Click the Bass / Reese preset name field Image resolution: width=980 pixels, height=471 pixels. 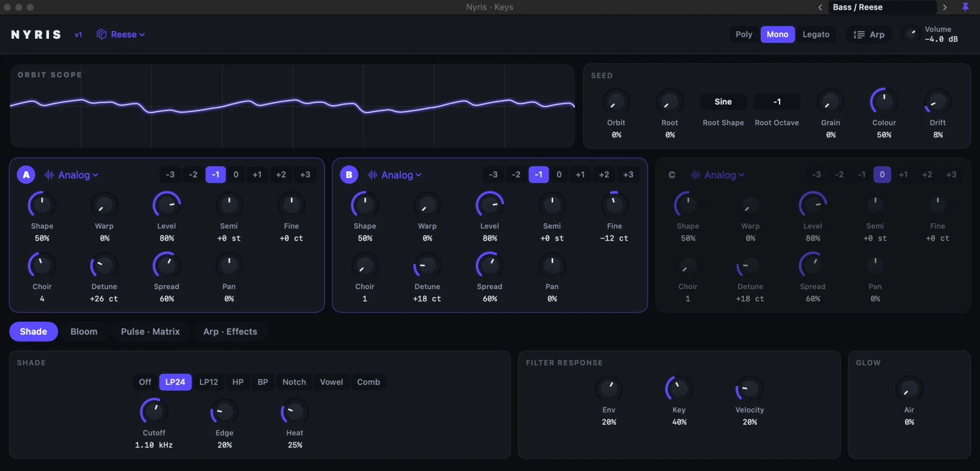point(882,7)
